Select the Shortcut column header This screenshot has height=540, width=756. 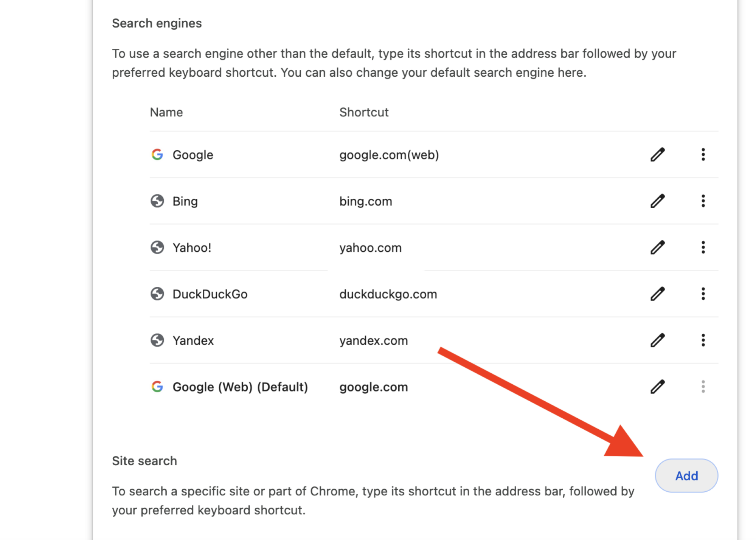(363, 112)
